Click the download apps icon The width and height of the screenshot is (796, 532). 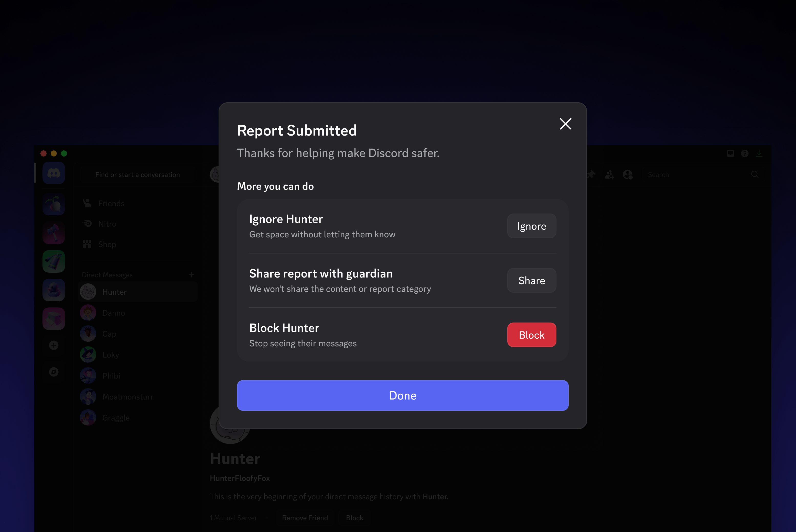[x=759, y=154]
